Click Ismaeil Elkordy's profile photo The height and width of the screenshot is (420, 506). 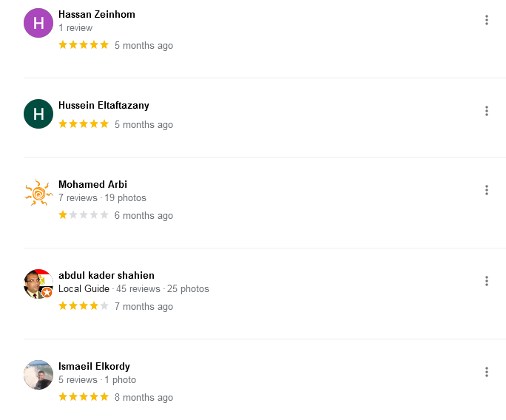coord(38,375)
